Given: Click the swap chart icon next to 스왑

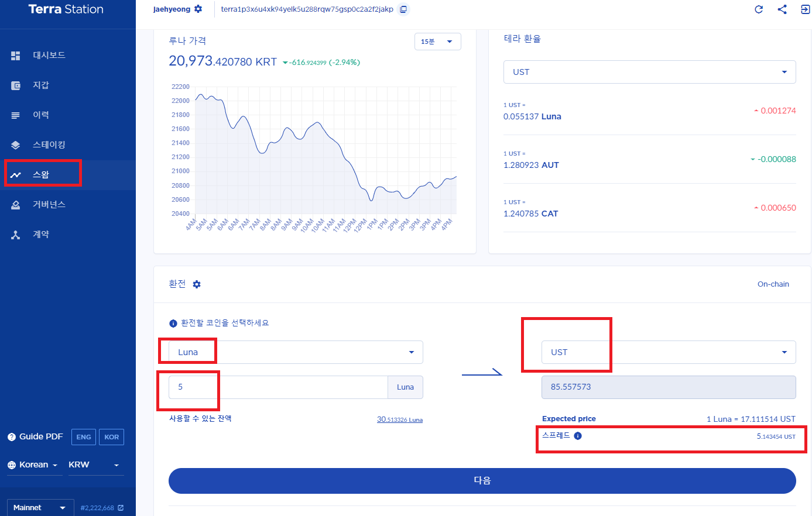Looking at the screenshot, I should [16, 175].
